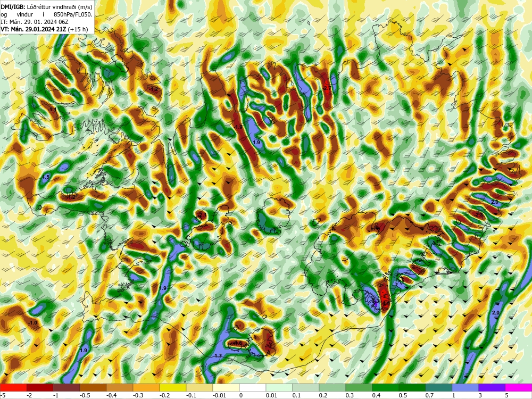This screenshot has height=399, width=532.
Task: Select the legend tick label '3'
Action: point(480,395)
